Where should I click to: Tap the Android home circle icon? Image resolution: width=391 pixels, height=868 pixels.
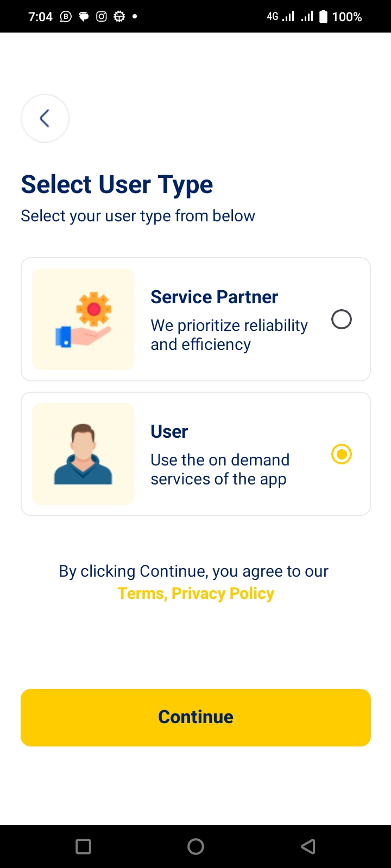click(x=195, y=846)
